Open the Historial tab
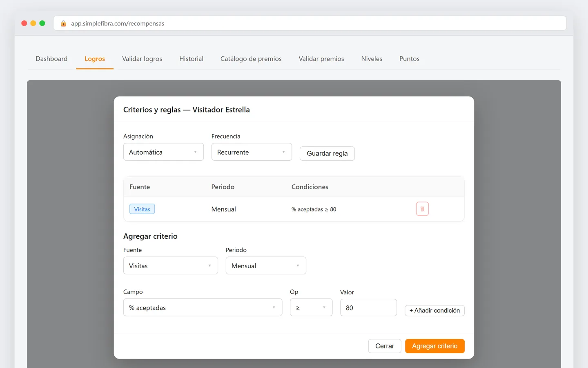This screenshot has width=588, height=368. tap(191, 58)
